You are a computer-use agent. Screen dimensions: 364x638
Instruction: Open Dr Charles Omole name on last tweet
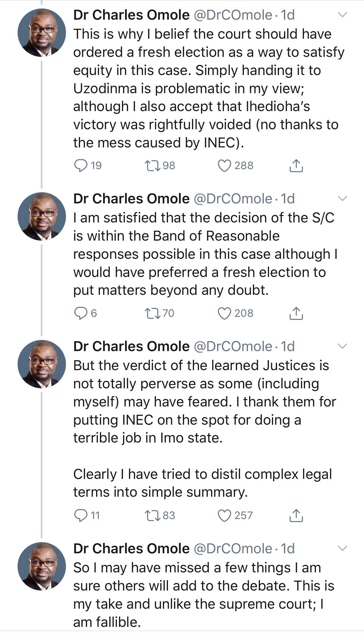pyautogui.click(x=131, y=548)
